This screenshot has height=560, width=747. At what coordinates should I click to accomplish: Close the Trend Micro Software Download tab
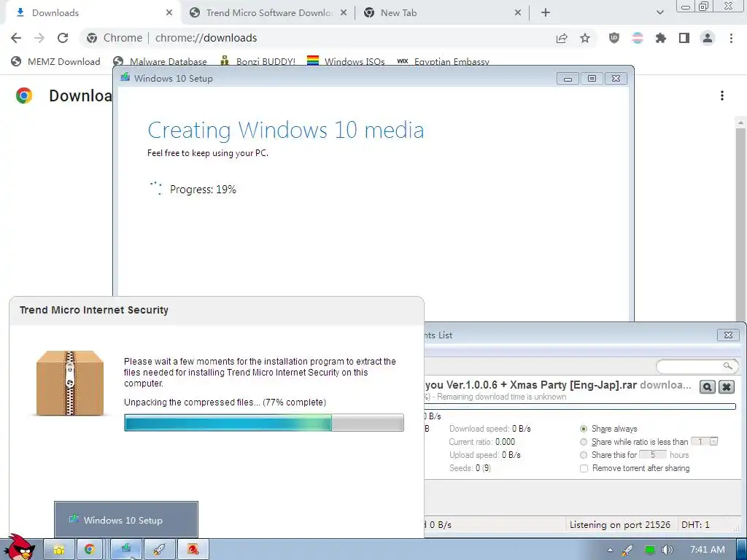(x=344, y=13)
